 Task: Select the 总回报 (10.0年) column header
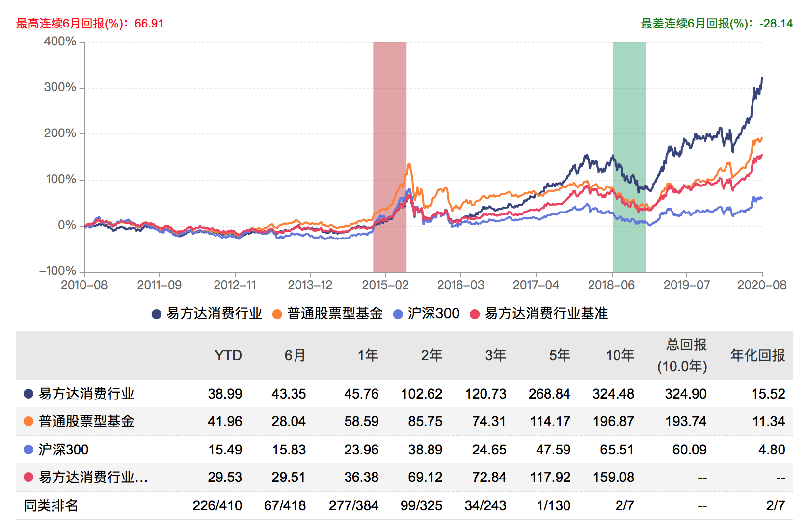tap(682, 355)
